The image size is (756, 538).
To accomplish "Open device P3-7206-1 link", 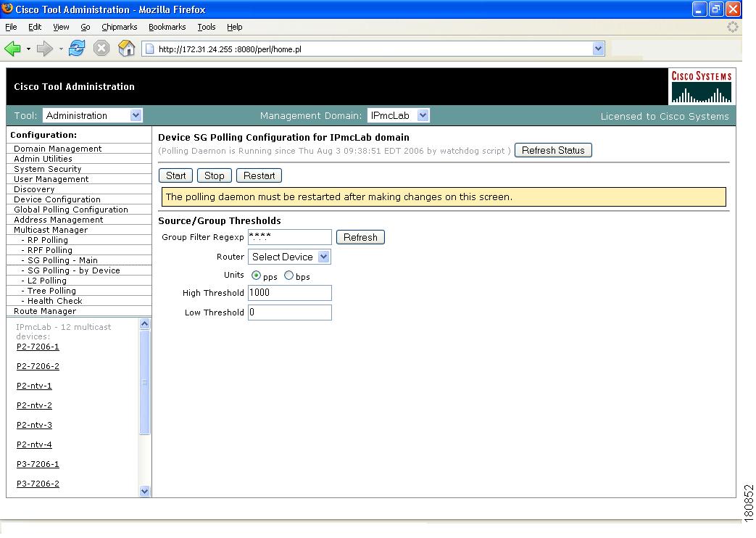I will click(38, 464).
